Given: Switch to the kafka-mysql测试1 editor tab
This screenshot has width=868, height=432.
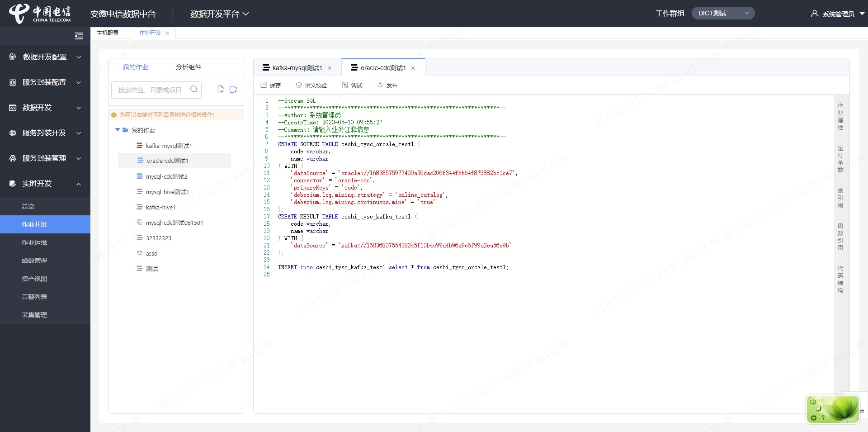Looking at the screenshot, I should pos(297,68).
